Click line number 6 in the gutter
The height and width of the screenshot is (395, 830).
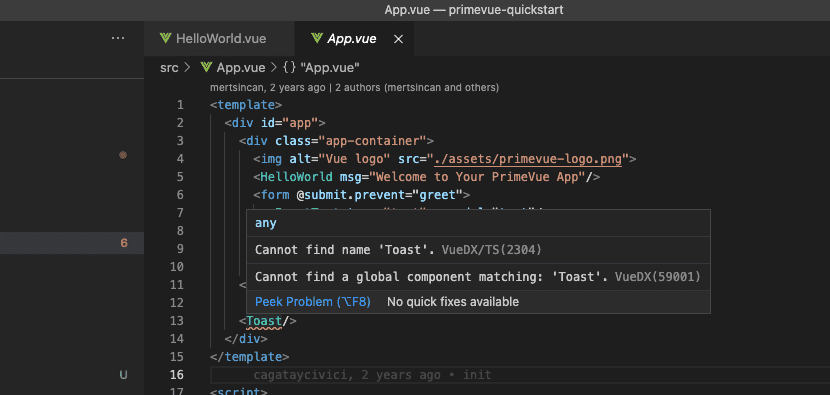click(x=181, y=194)
